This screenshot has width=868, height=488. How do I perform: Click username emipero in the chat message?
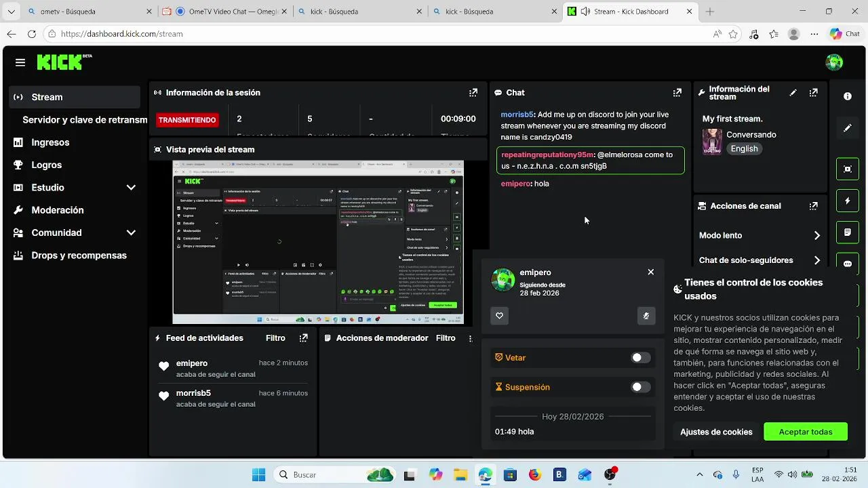click(x=516, y=184)
